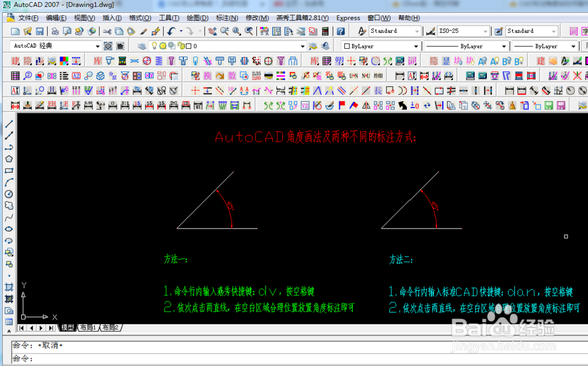
Task: Open the 燕秀工具箱2.81(Y) menu
Action: 302,18
